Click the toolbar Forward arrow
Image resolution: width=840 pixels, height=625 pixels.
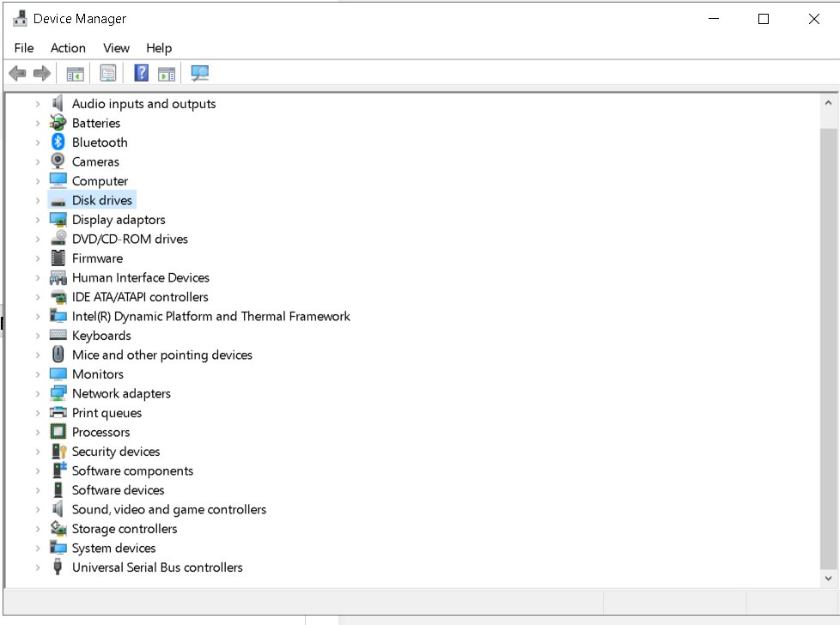[x=42, y=73]
